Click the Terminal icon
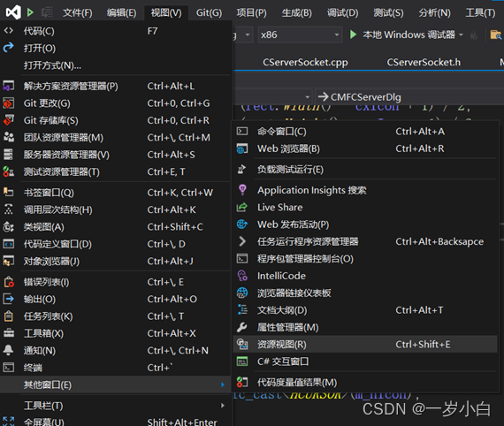Image resolution: width=504 pixels, height=426 pixels. 8,367
